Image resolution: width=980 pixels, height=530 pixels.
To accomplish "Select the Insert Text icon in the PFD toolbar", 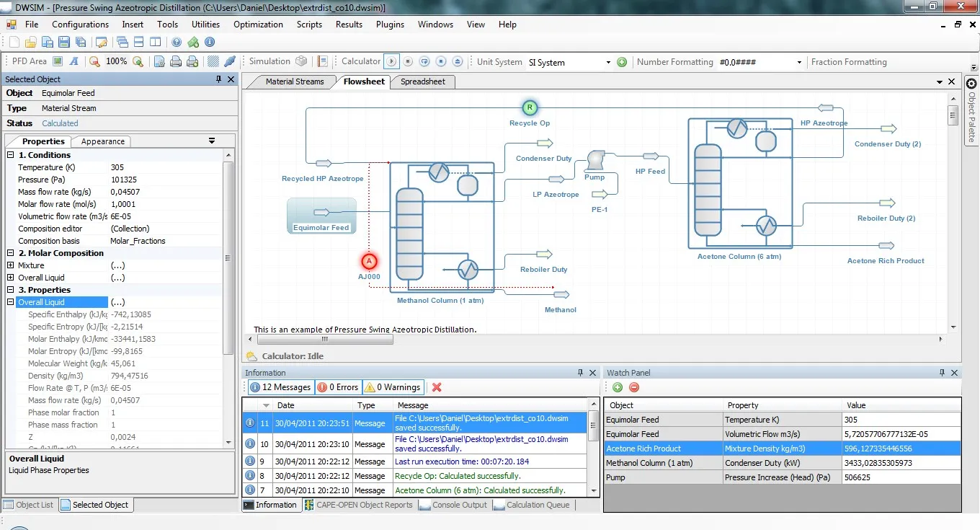I will (75, 62).
